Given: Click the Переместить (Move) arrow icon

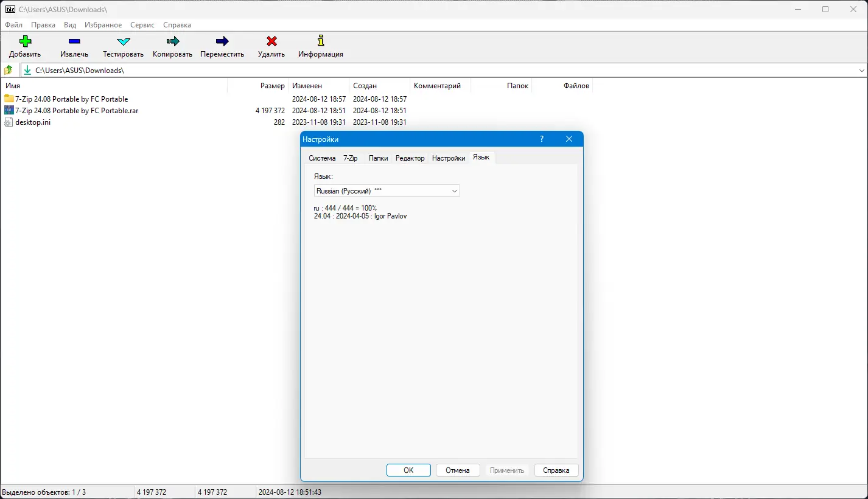Looking at the screenshot, I should [222, 41].
